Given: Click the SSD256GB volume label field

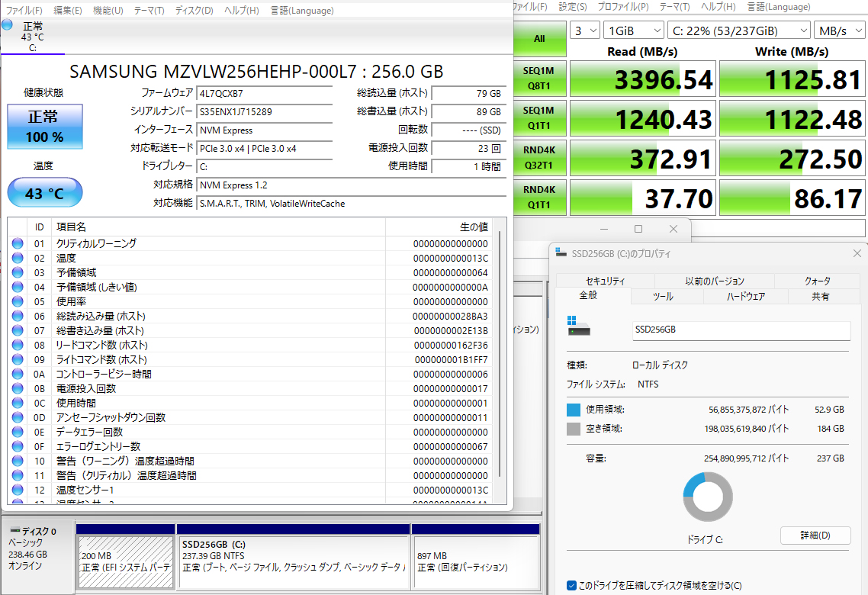Looking at the screenshot, I should point(741,330).
